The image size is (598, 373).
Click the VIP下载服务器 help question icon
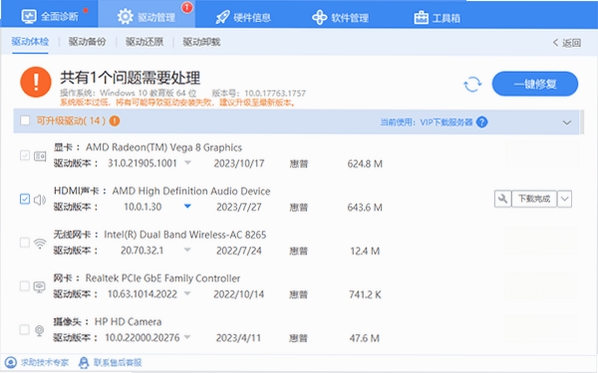click(482, 122)
